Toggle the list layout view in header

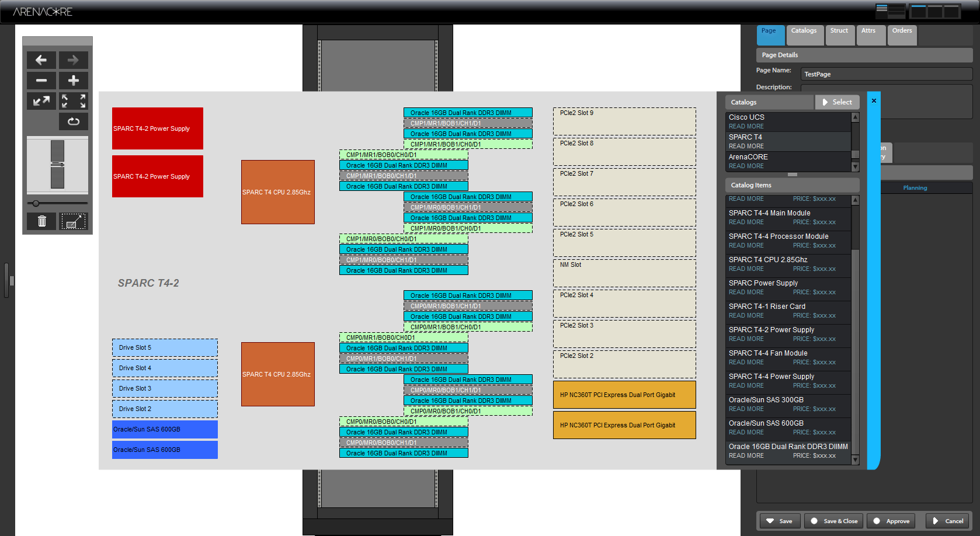[x=890, y=11]
